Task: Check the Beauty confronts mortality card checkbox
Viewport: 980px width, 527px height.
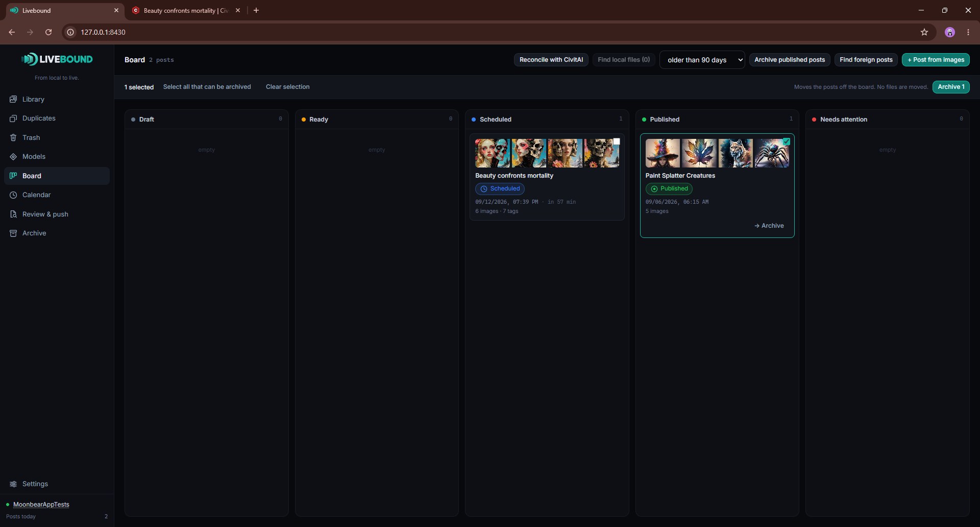Action: point(617,141)
